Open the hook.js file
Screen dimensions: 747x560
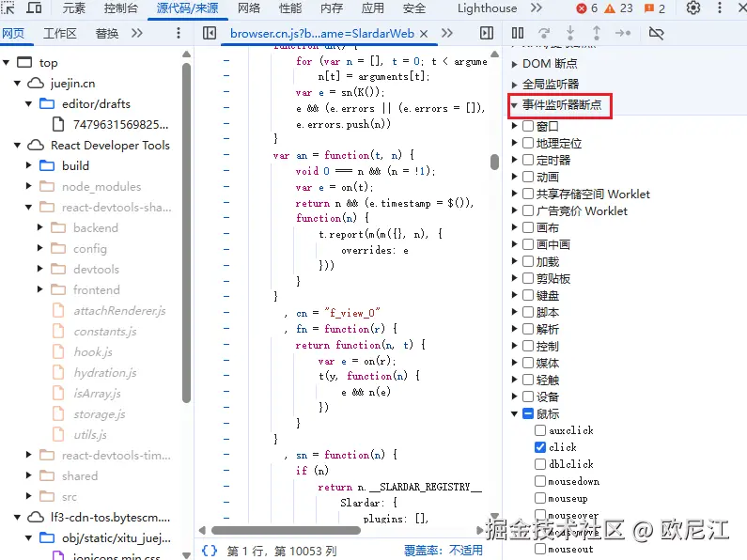tap(93, 352)
